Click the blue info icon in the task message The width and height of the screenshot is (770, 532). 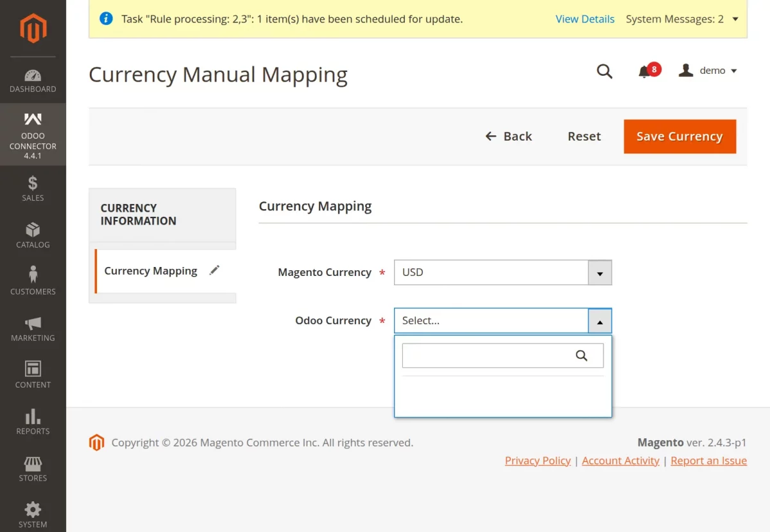pos(107,19)
